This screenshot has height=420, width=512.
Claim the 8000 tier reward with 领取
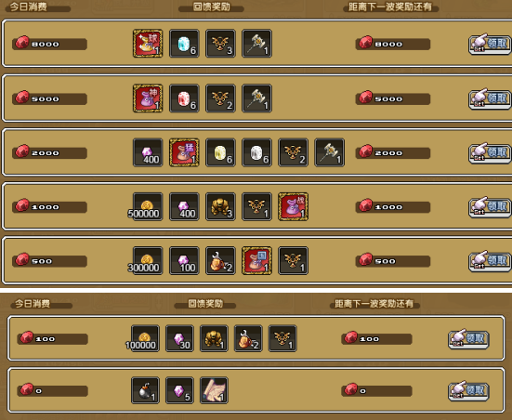(490, 44)
